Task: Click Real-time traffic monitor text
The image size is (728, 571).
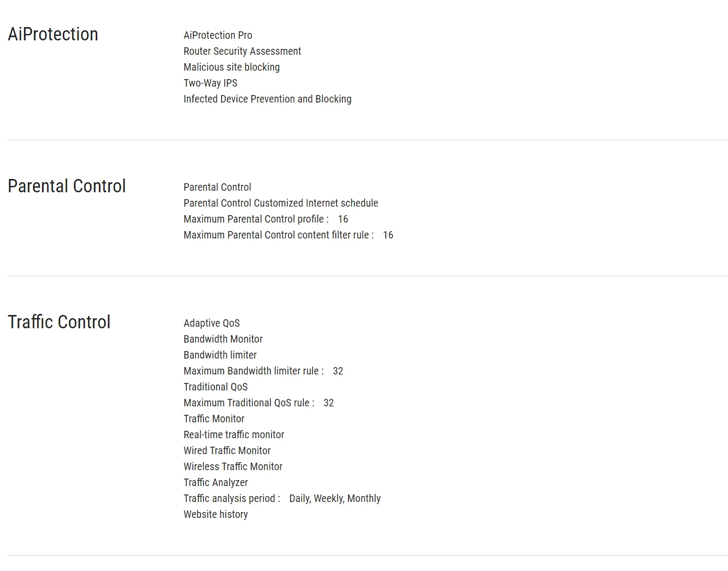Action: point(234,434)
